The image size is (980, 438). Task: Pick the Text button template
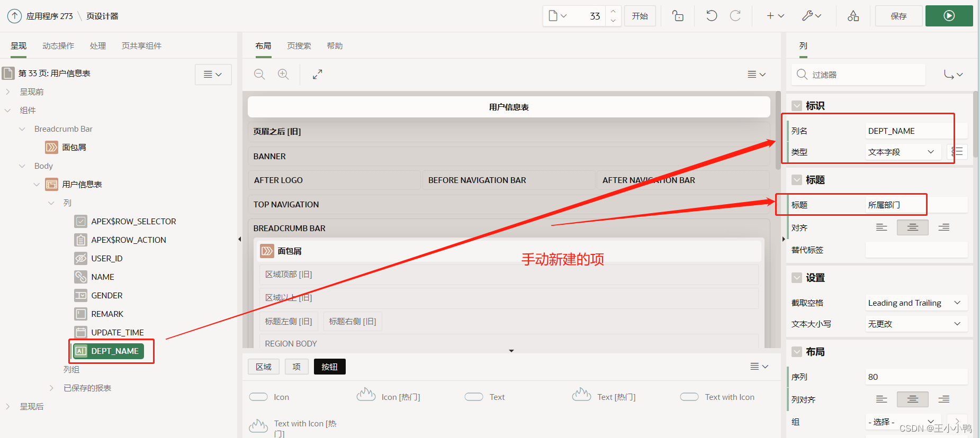pos(484,397)
